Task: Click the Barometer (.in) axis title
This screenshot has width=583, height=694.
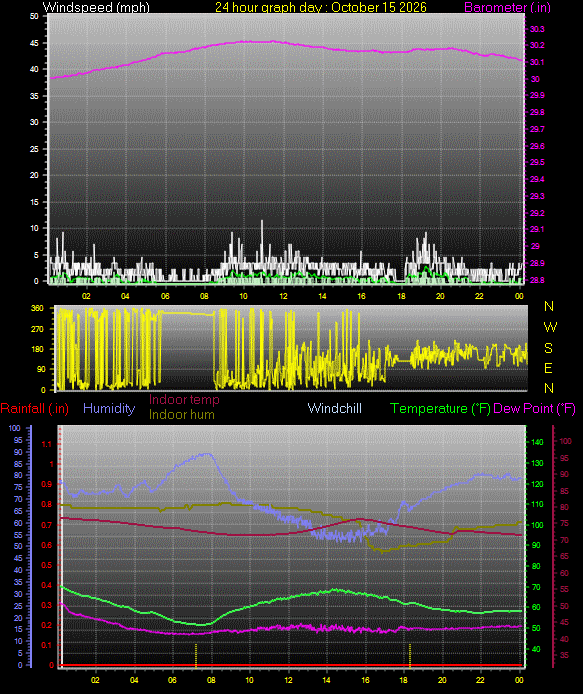Action: coord(507,8)
